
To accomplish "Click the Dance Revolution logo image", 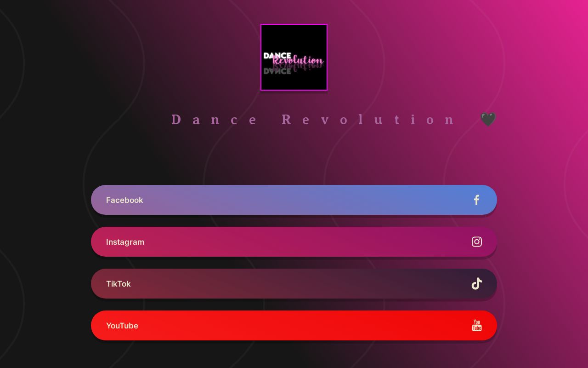I will click(x=294, y=57).
